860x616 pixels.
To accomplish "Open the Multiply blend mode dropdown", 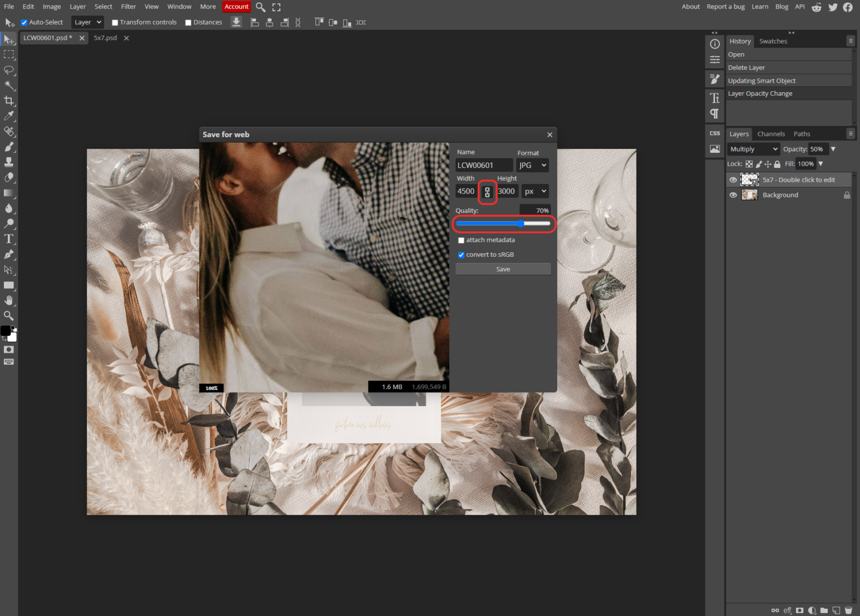I will click(752, 149).
